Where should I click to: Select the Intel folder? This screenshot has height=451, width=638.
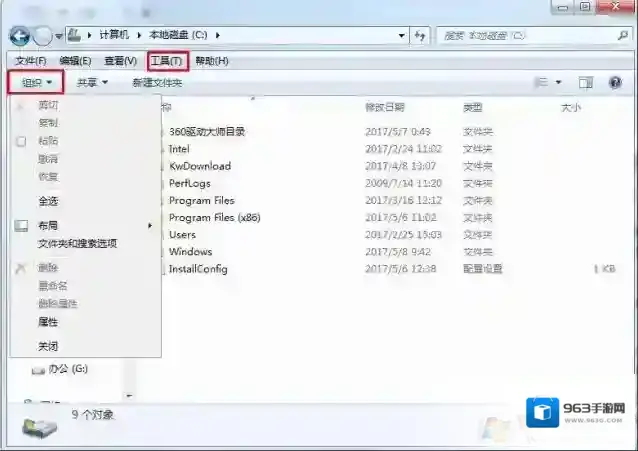179,149
